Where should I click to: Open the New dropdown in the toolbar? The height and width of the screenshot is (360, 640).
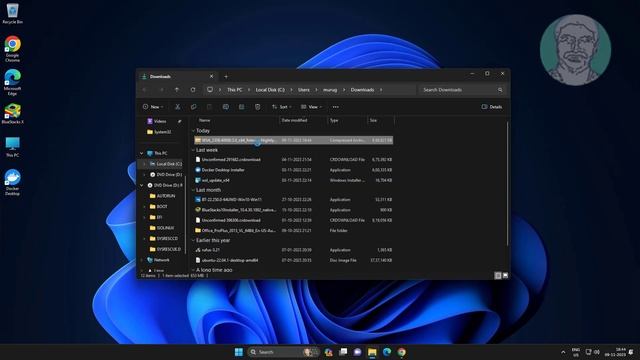click(153, 107)
